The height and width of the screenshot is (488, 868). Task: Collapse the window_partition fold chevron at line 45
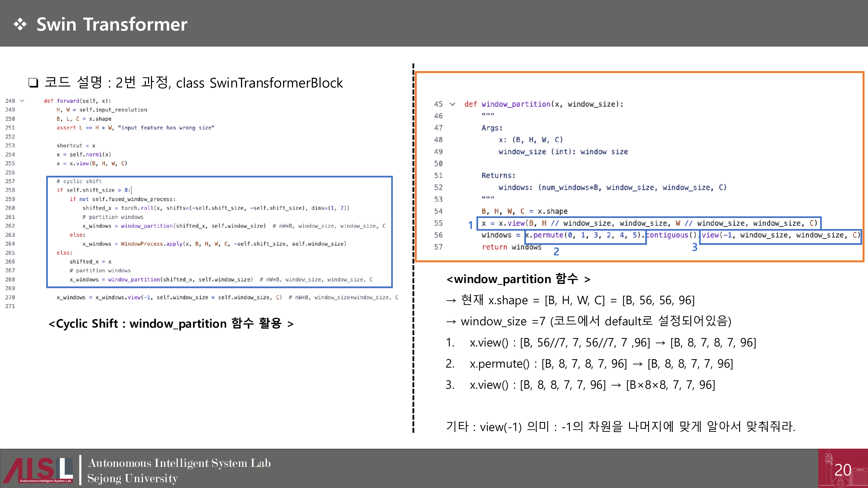[x=452, y=104]
